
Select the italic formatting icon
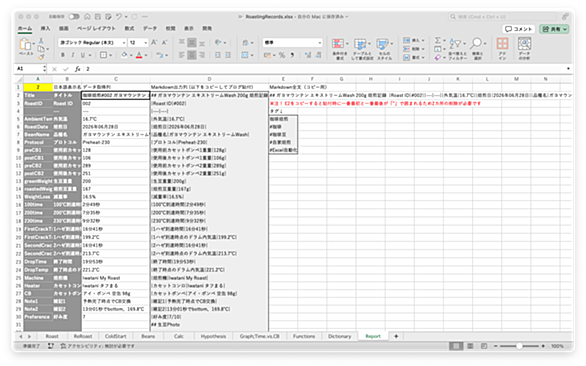point(73,55)
